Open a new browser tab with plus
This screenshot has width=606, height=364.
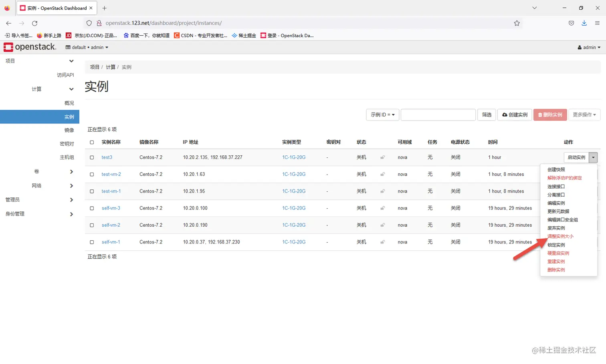(x=104, y=8)
